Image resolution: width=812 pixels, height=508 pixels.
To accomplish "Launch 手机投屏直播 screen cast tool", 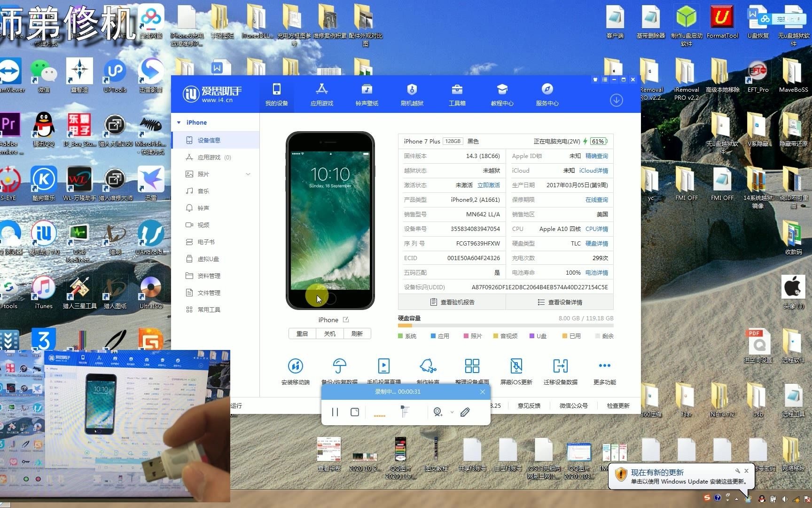I will click(383, 366).
